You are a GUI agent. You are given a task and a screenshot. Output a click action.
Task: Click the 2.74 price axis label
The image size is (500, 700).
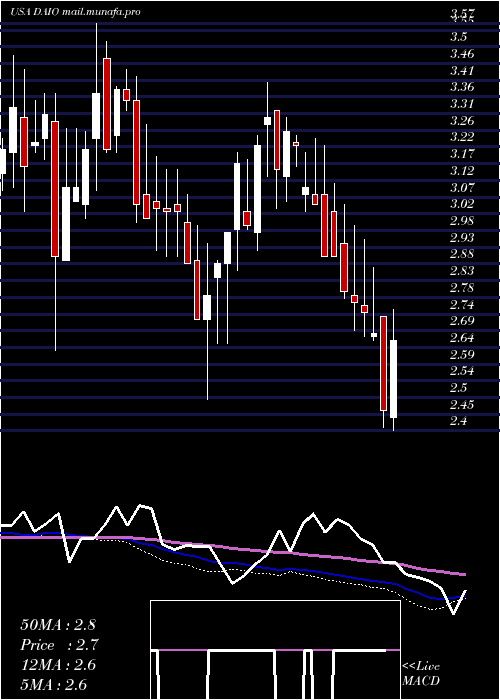[x=462, y=304]
